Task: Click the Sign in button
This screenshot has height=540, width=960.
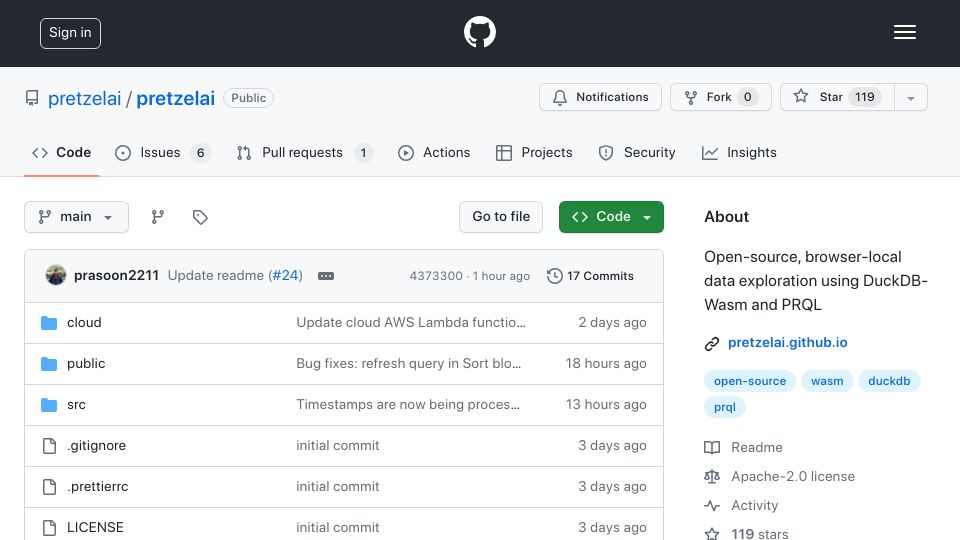Action: [70, 33]
